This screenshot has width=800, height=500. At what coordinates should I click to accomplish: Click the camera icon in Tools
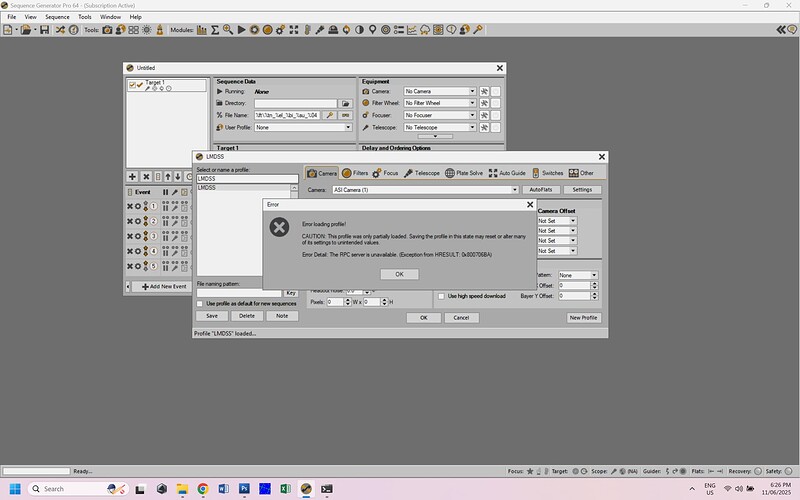(107, 30)
